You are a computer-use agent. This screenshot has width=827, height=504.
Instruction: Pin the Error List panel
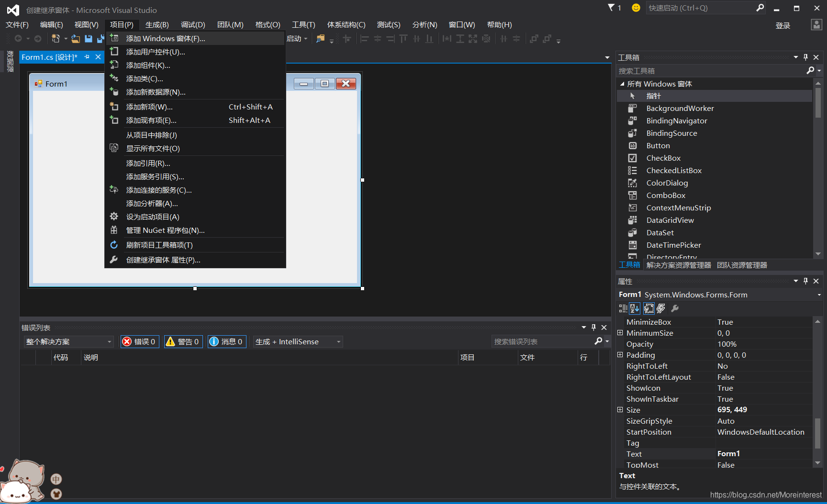tap(593, 327)
